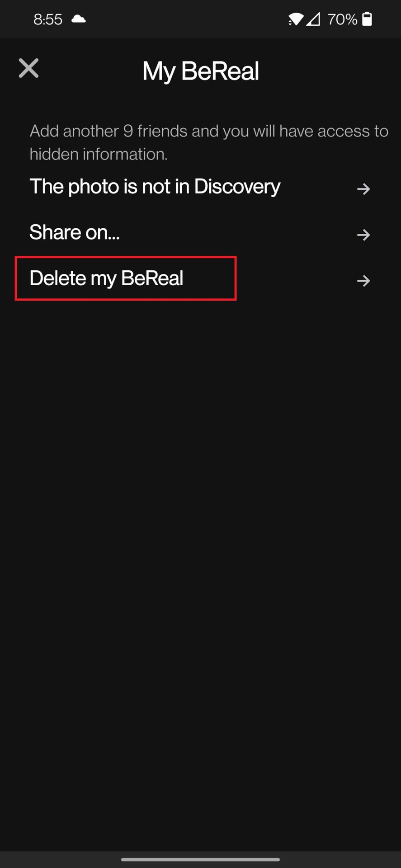The width and height of the screenshot is (401, 868).
Task: Close the My BeReal screen
Action: tap(28, 69)
